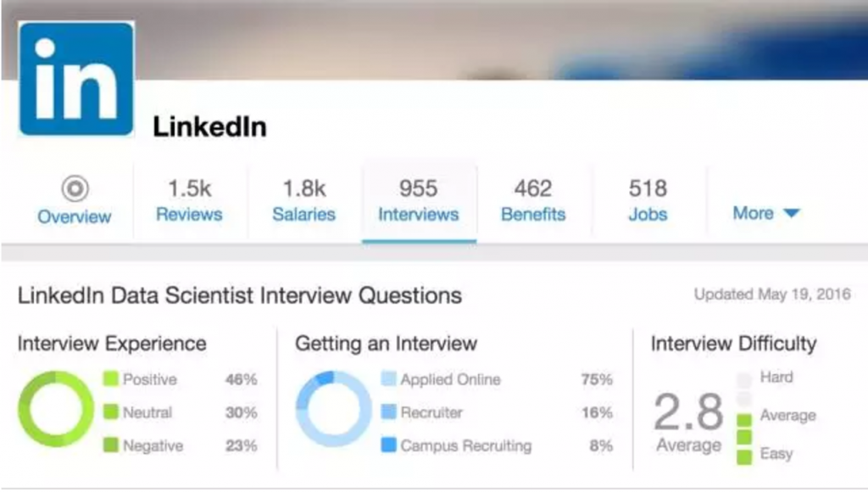Viewport: 868px width, 492px height.
Task: Click the Negative legend color swatch
Action: (110, 444)
